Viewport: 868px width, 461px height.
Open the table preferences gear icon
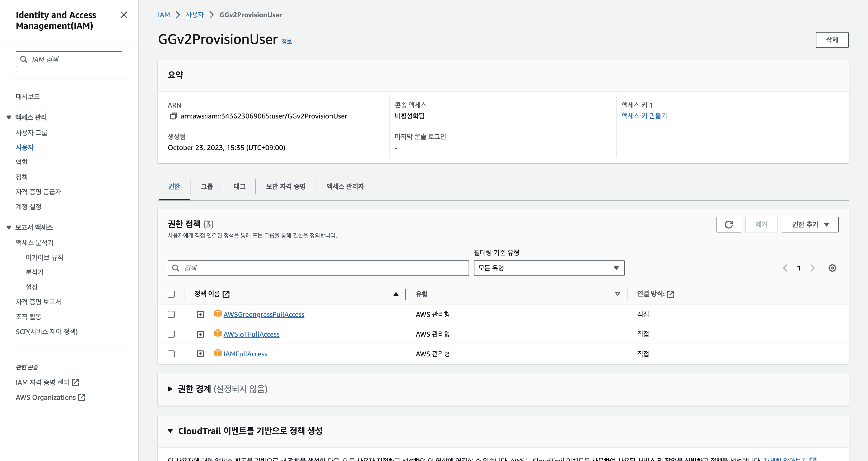pos(832,268)
